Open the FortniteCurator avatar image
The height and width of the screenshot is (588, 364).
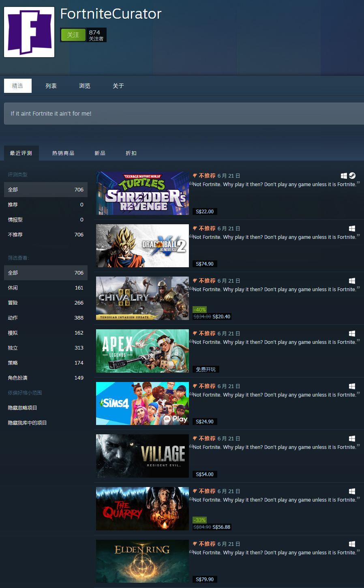tap(29, 32)
